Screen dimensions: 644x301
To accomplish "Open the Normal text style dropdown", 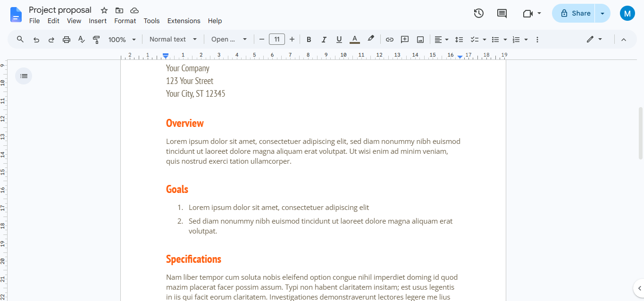I will pyautogui.click(x=173, y=40).
